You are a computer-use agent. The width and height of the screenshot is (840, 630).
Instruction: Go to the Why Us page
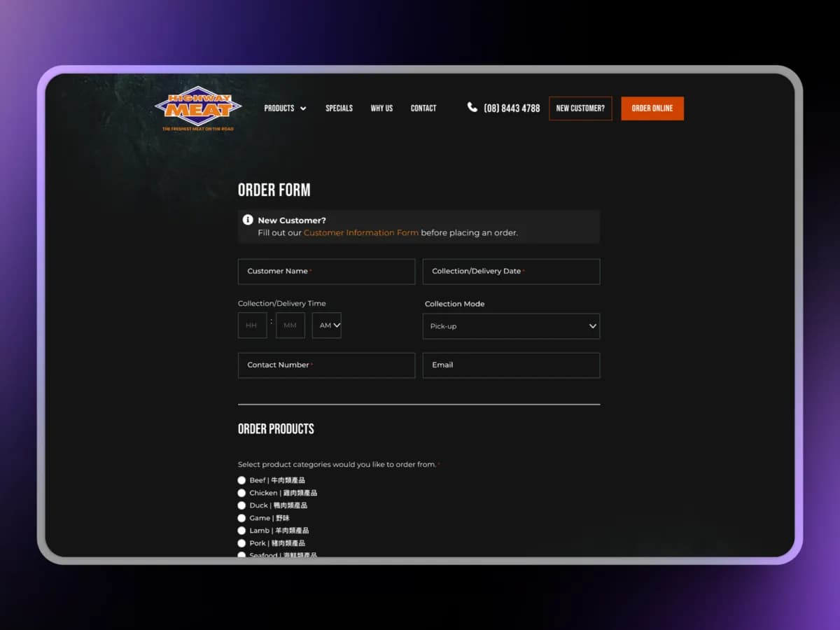pos(381,108)
